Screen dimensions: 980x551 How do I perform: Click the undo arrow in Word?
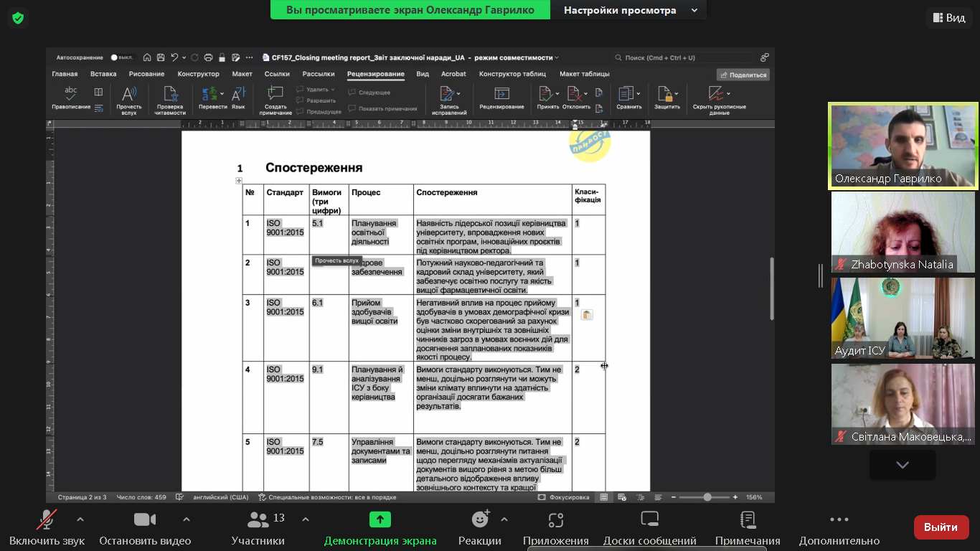(x=174, y=57)
